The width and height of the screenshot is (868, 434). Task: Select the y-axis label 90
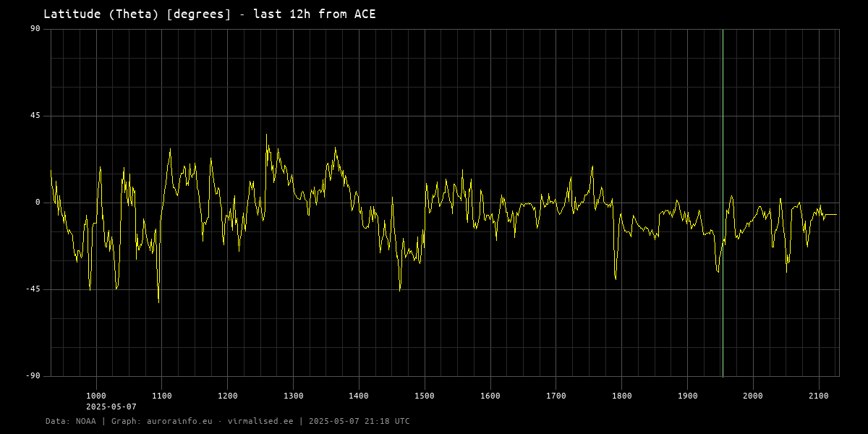[x=35, y=29]
